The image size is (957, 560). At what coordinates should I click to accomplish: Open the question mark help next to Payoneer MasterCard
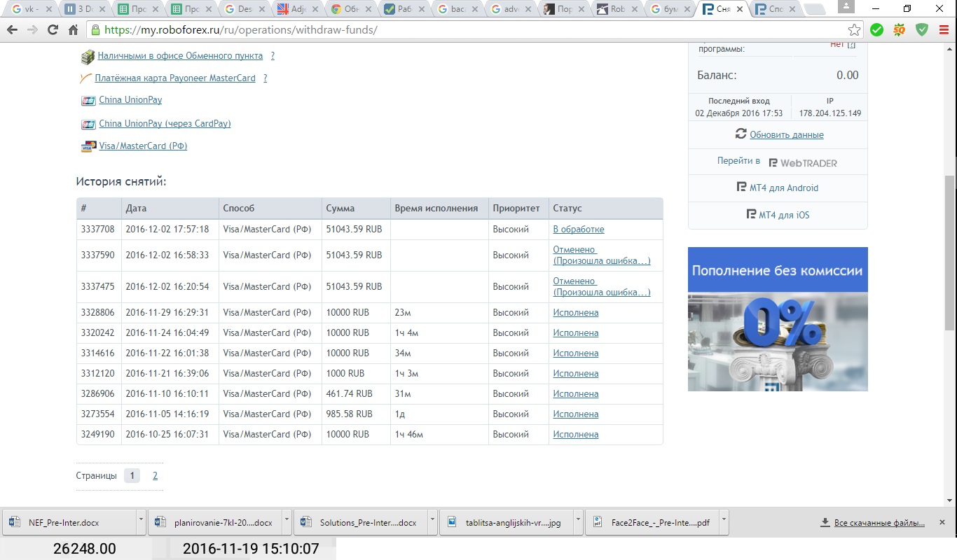tap(265, 78)
